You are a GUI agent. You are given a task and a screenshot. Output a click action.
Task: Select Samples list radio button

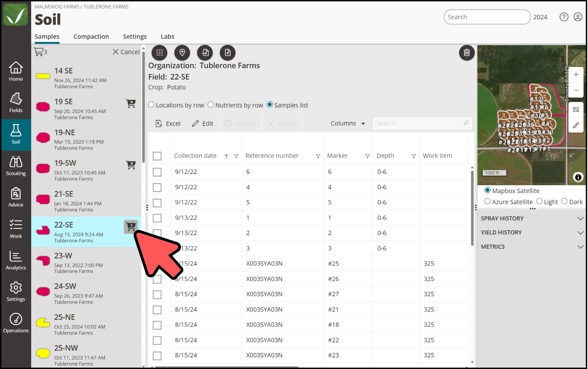[x=270, y=105]
